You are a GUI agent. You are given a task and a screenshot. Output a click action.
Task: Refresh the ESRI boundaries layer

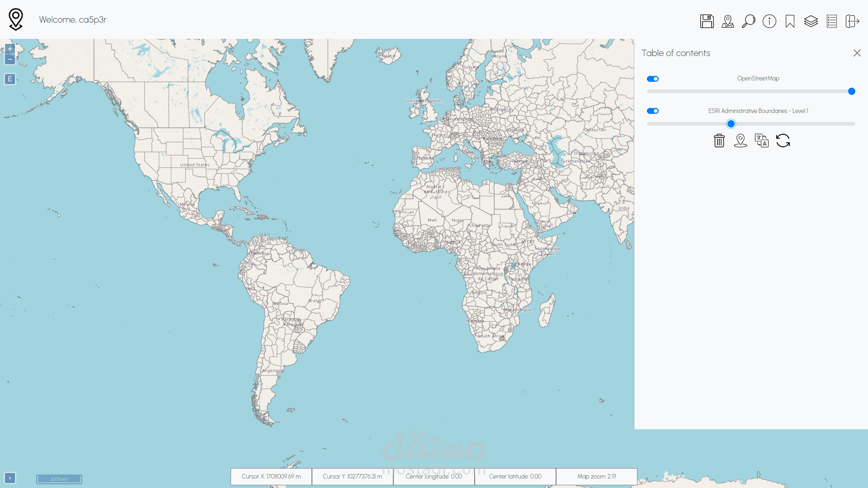click(x=783, y=141)
